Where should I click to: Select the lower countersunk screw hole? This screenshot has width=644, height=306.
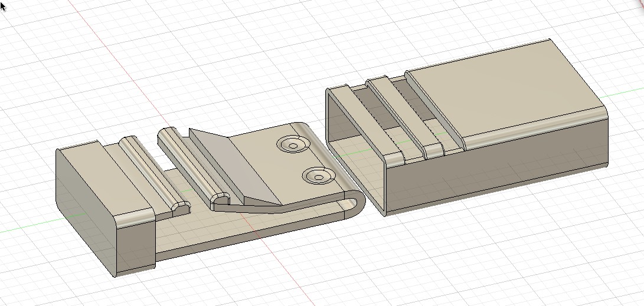pos(316,176)
